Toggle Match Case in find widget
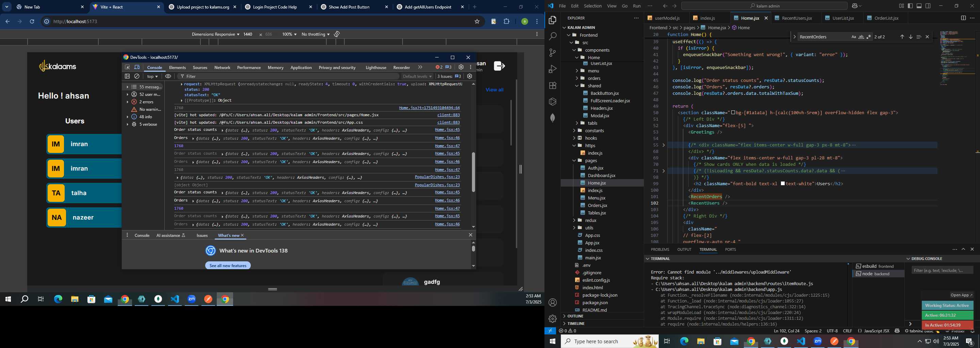The image size is (980, 348). coord(854,37)
